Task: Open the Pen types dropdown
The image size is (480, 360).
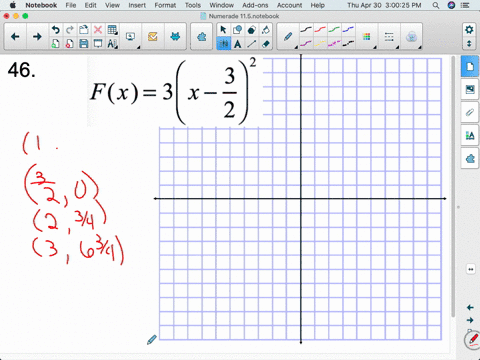Action: point(289,37)
